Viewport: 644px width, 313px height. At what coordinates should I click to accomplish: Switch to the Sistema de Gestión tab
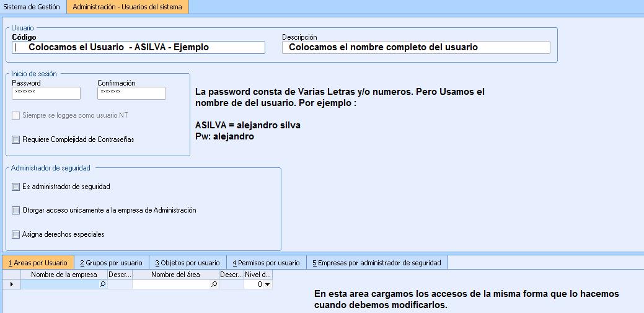pyautogui.click(x=32, y=7)
